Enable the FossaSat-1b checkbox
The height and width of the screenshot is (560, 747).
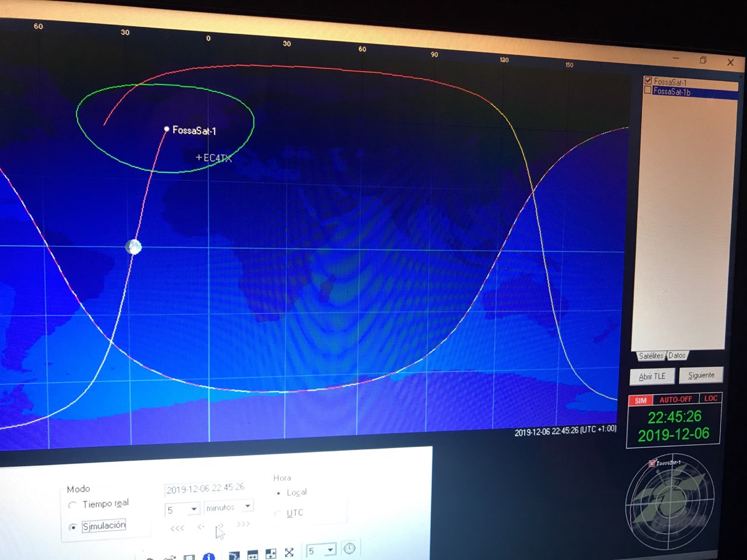[x=647, y=90]
